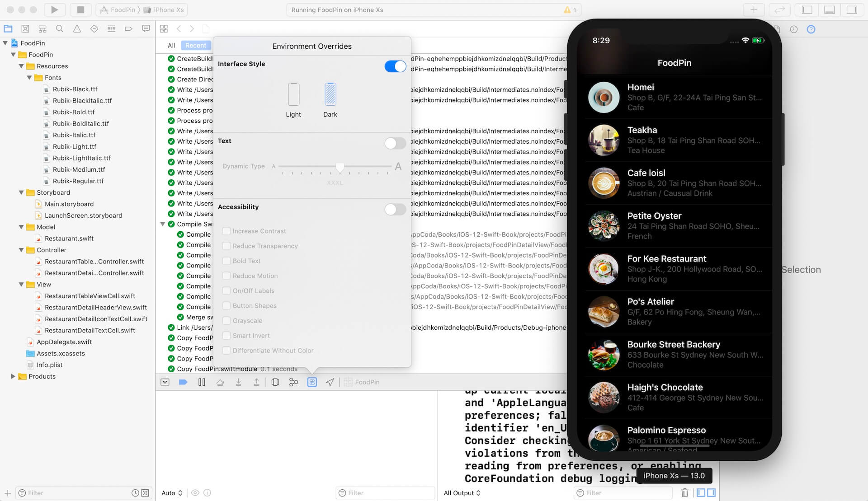
Task: Collapse the Fonts folder
Action: point(30,77)
